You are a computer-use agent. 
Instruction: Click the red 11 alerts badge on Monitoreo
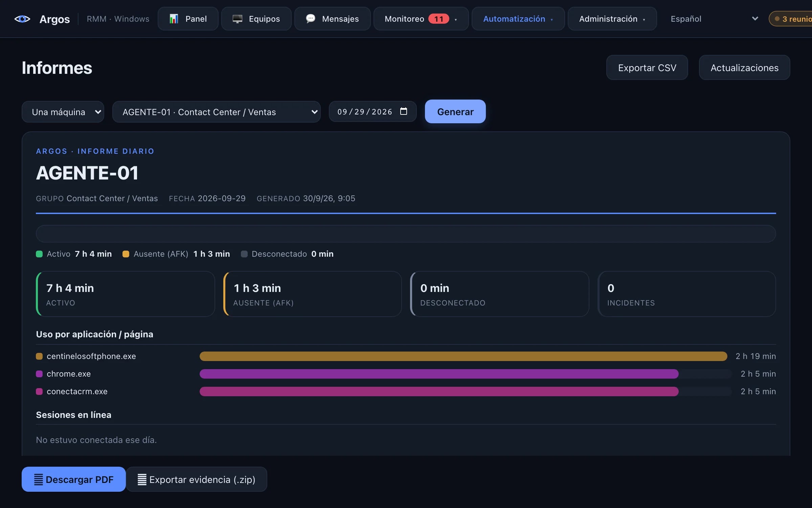click(x=438, y=19)
